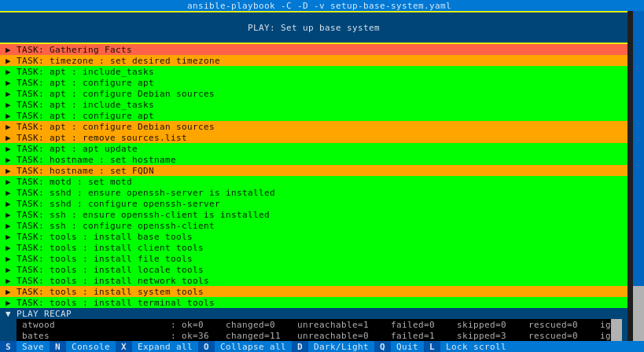
Task: Click the bates host name in recap
Action: [x=35, y=336]
